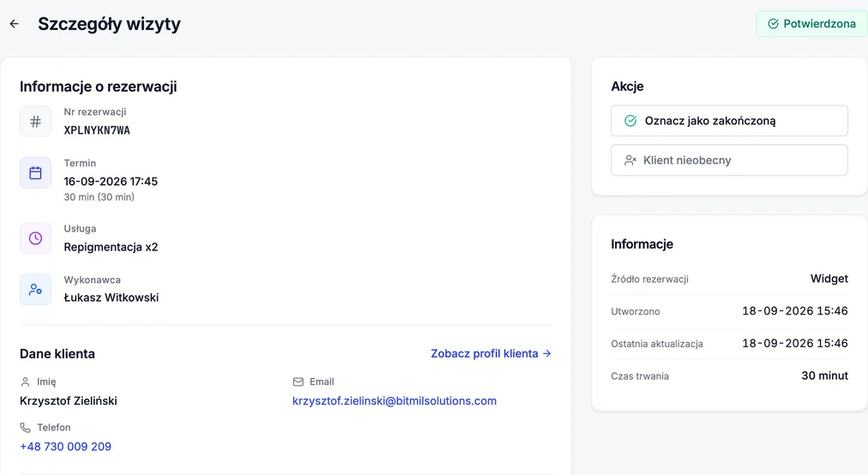Click the hash icon beside Nr rezerwacji

point(35,121)
